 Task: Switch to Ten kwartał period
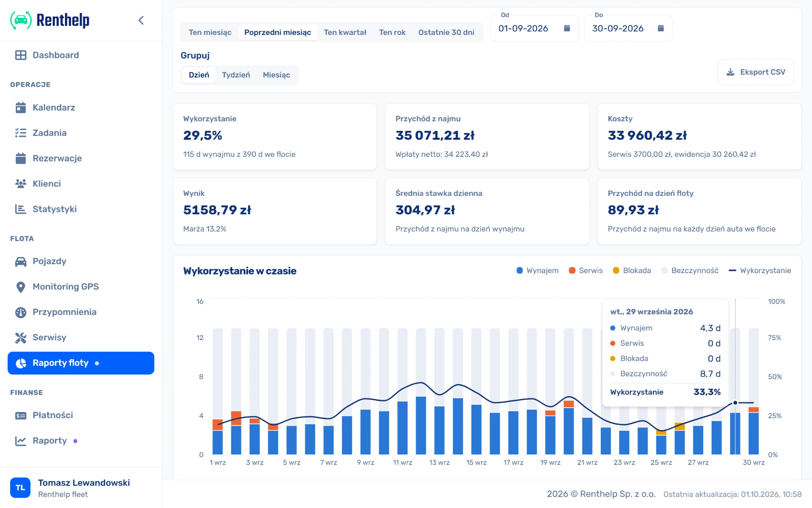click(x=345, y=32)
